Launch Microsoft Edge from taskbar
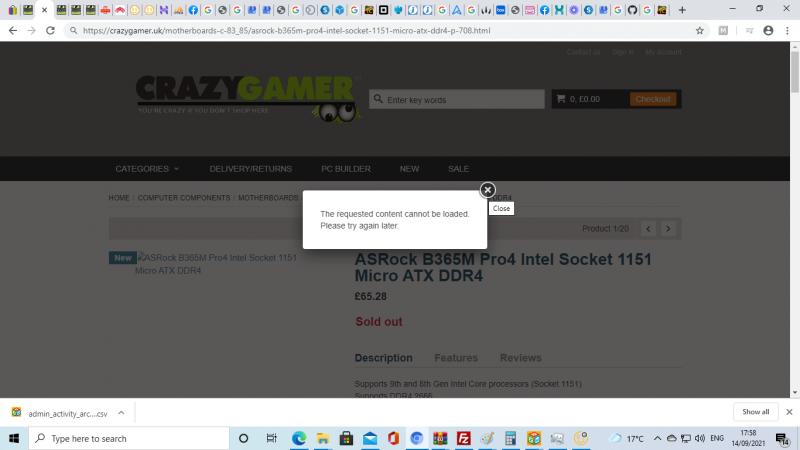800x450 pixels. 299,438
